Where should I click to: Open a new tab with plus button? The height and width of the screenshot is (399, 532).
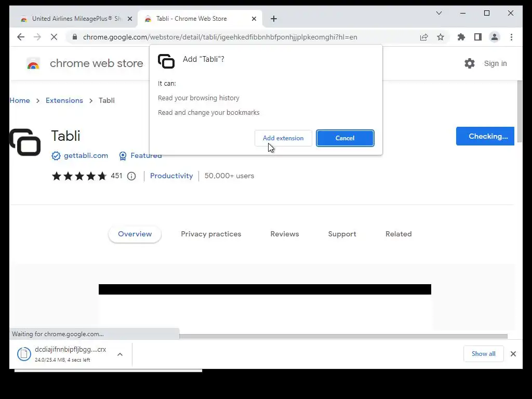[274, 19]
